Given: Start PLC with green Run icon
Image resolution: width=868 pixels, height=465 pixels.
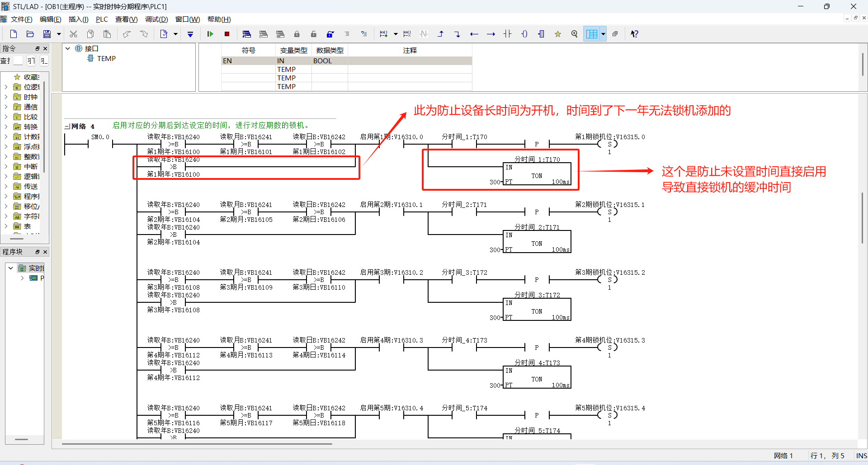Looking at the screenshot, I should point(210,34).
